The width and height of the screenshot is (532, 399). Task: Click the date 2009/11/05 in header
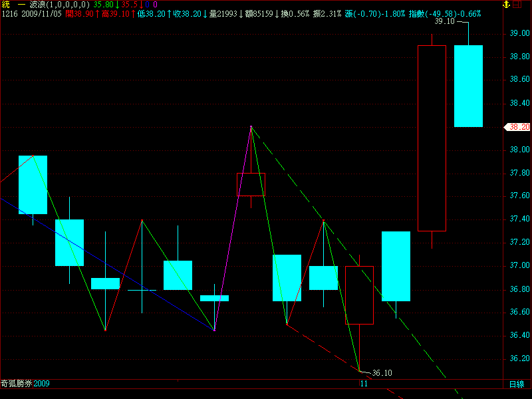(41, 14)
